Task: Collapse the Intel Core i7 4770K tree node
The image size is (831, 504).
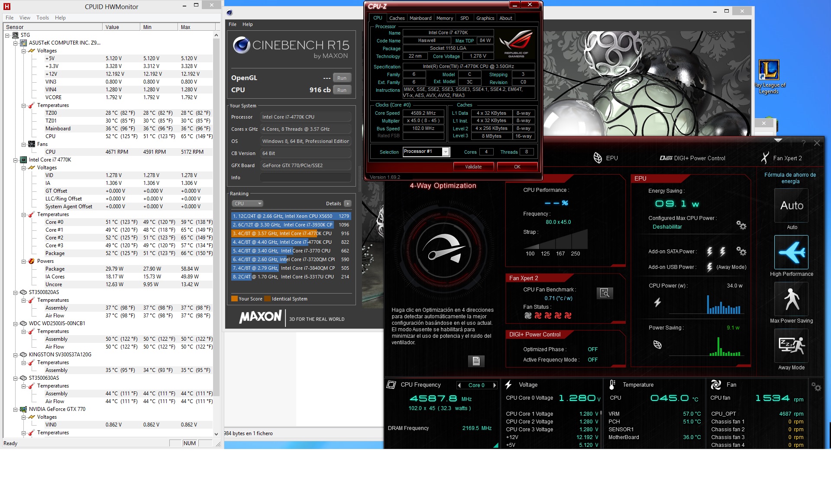Action: pyautogui.click(x=16, y=160)
